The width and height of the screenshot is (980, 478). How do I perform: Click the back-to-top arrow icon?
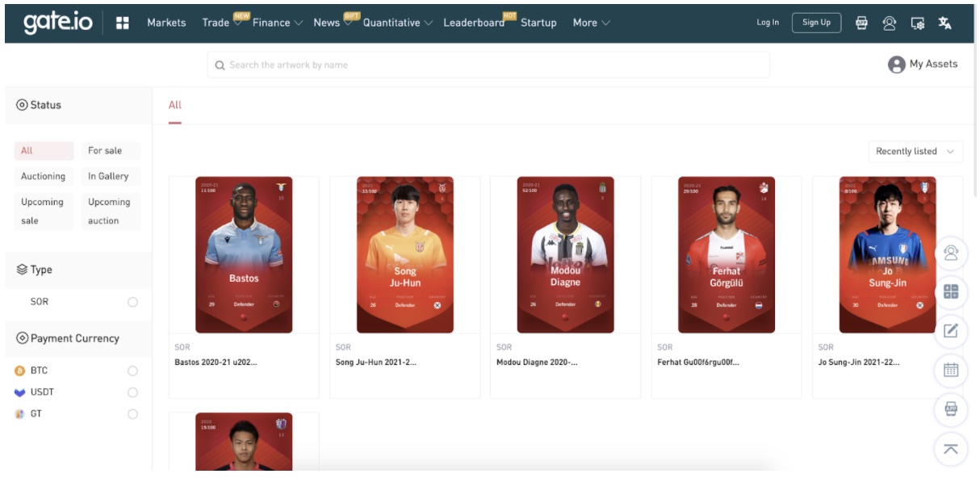tap(951, 449)
